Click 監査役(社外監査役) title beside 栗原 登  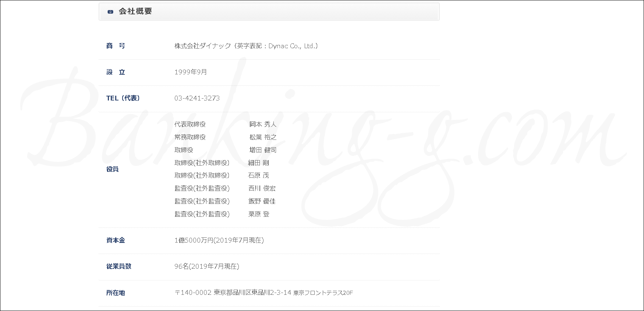pos(202,214)
